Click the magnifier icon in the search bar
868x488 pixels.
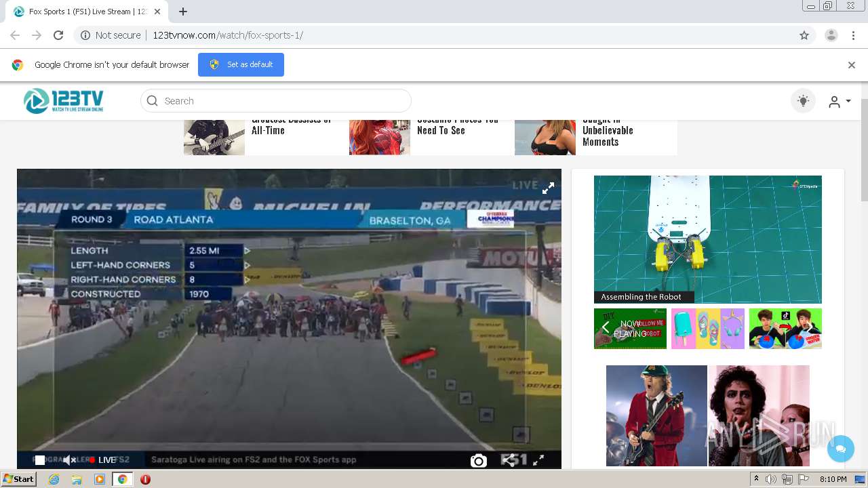coord(152,101)
